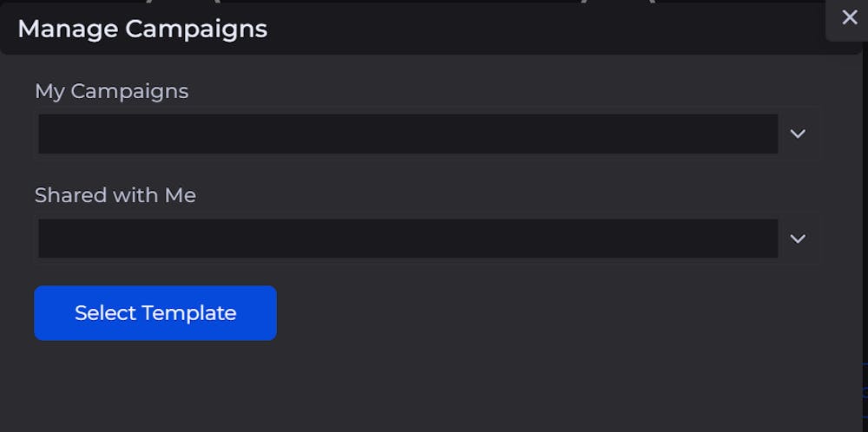868x432 pixels.
Task: Open the Shared with Me dropdown field
Action: (408, 239)
